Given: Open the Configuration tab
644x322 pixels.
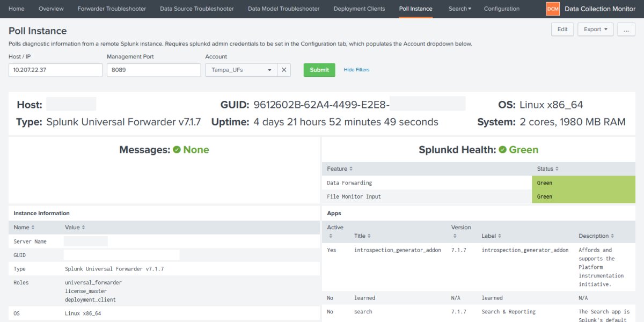Looking at the screenshot, I should tap(502, 9).
